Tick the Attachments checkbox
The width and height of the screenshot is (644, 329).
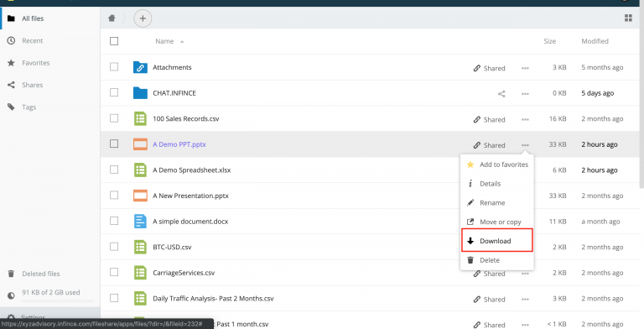(114, 66)
